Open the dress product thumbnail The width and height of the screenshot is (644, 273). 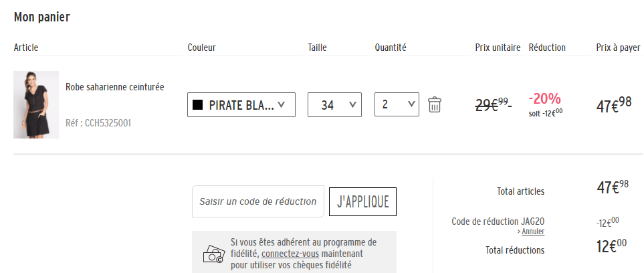point(36,104)
